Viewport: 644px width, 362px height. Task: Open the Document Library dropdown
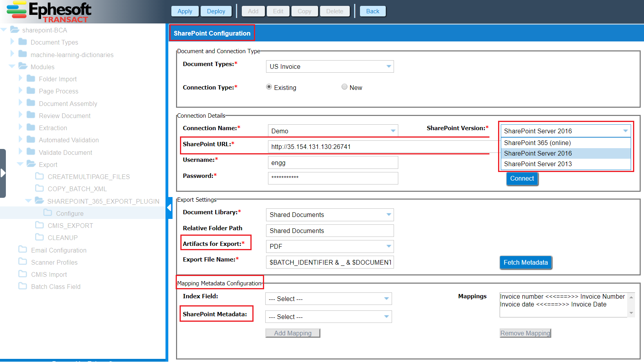(389, 215)
